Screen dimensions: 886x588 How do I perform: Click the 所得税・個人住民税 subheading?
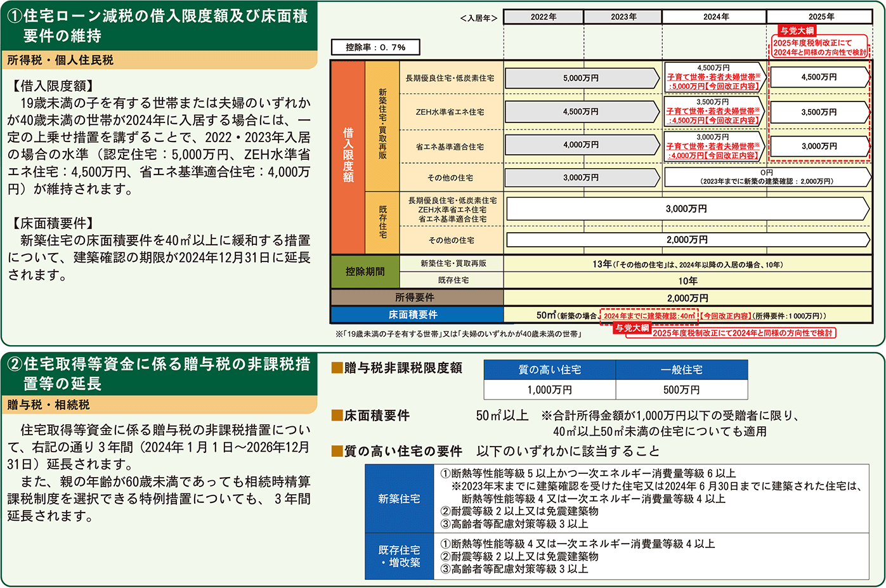click(60, 60)
